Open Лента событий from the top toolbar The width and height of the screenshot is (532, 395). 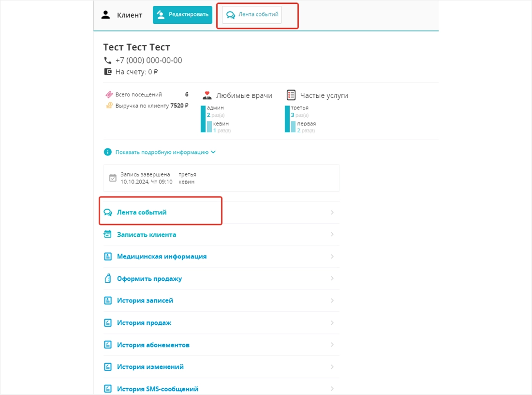click(x=252, y=15)
